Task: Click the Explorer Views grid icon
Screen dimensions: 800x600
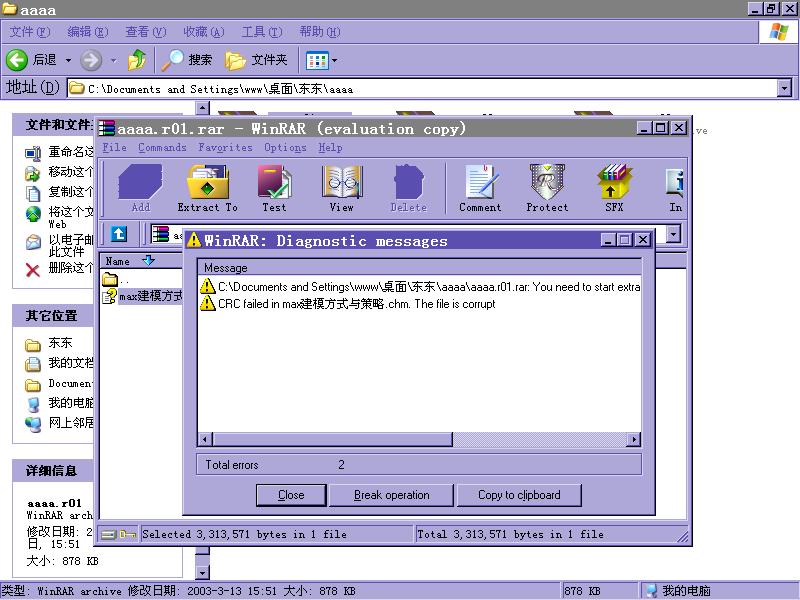Action: [317, 61]
